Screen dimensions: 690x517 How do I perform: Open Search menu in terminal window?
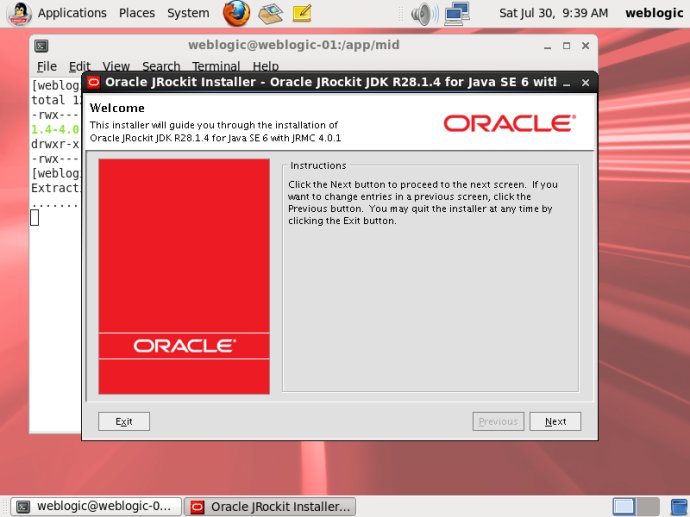(161, 66)
